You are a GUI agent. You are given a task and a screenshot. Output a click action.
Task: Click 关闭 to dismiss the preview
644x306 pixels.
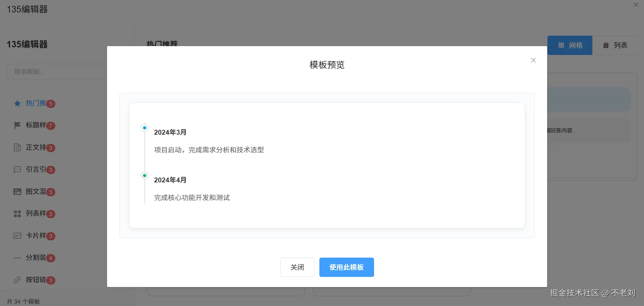(297, 267)
